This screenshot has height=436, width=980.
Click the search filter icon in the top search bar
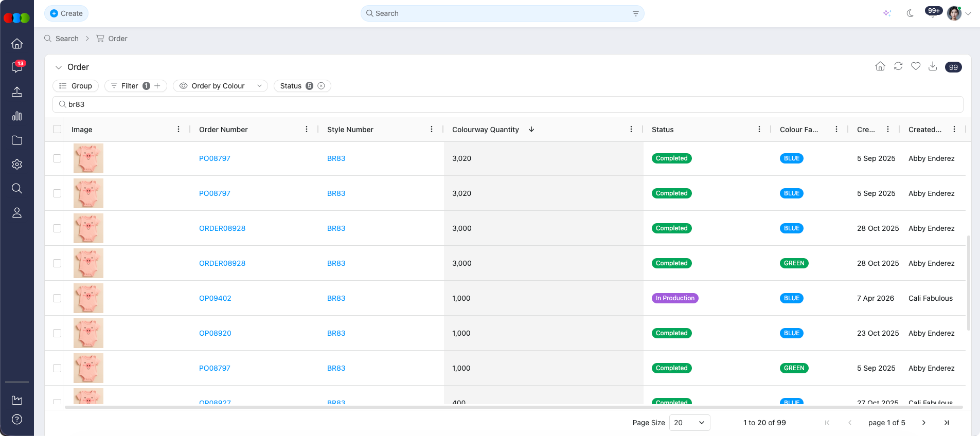(635, 14)
